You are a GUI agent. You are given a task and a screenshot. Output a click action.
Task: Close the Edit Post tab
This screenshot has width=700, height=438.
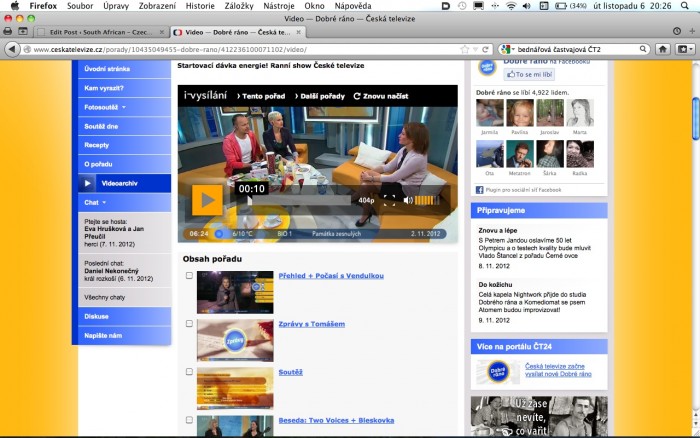point(162,32)
